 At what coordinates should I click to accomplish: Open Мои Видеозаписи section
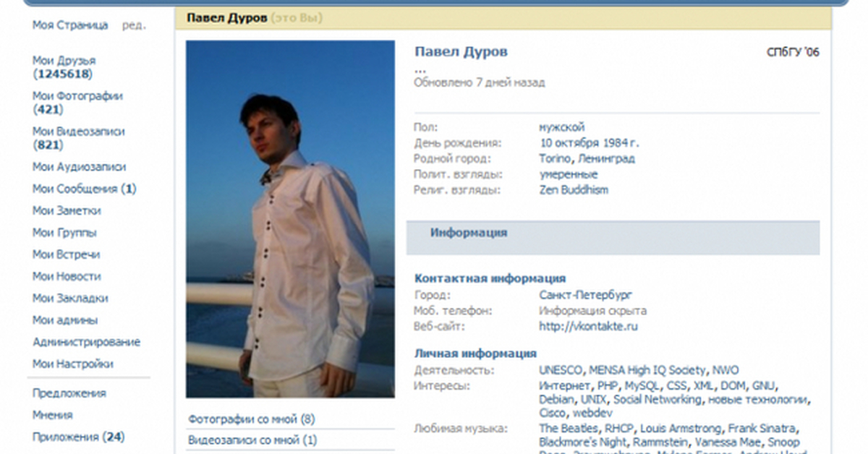coord(78,132)
